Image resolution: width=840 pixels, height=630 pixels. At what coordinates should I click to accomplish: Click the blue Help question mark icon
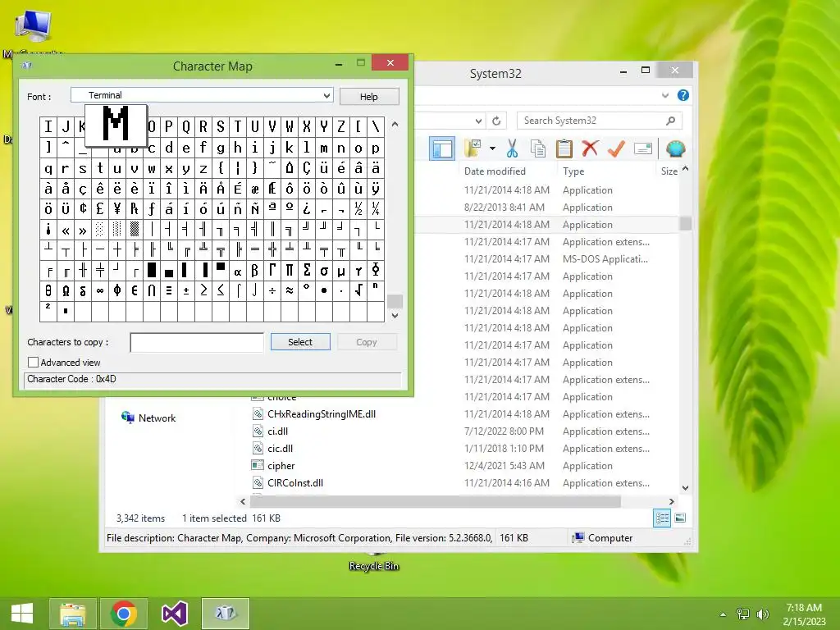[x=683, y=95]
